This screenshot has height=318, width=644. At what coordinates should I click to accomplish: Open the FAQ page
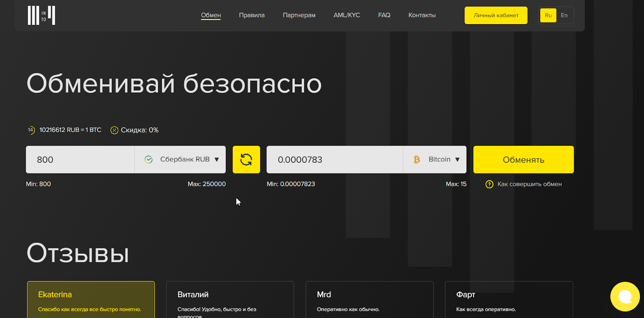click(x=384, y=15)
